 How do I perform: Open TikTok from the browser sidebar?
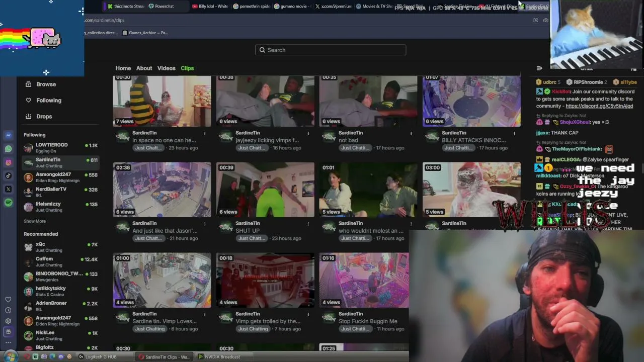[x=9, y=175]
